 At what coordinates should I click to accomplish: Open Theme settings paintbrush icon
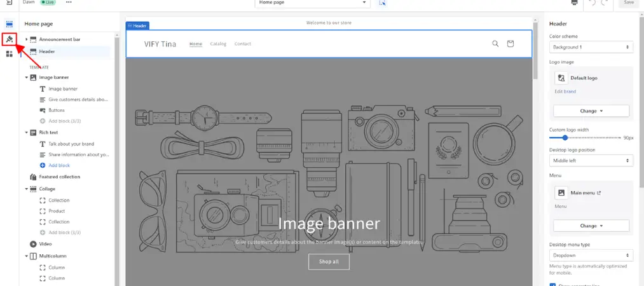(x=10, y=39)
